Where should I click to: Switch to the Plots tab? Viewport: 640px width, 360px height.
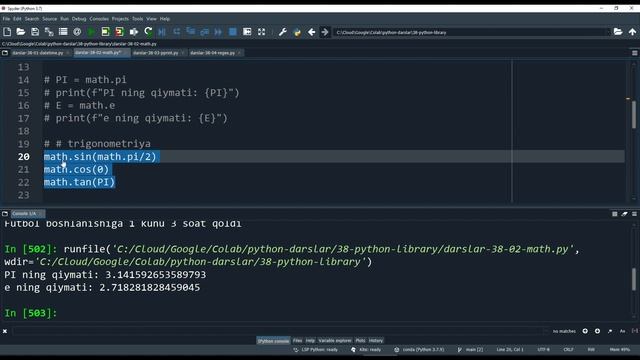click(360, 340)
